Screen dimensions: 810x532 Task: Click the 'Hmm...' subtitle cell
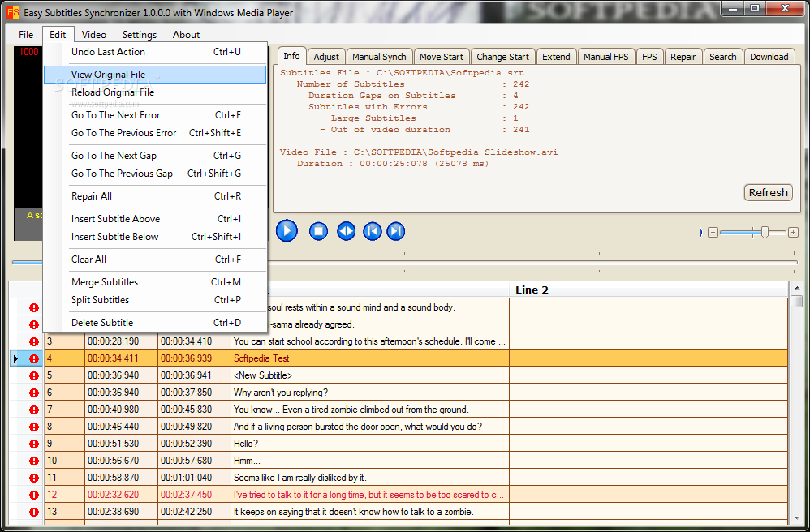pyautogui.click(x=370, y=461)
